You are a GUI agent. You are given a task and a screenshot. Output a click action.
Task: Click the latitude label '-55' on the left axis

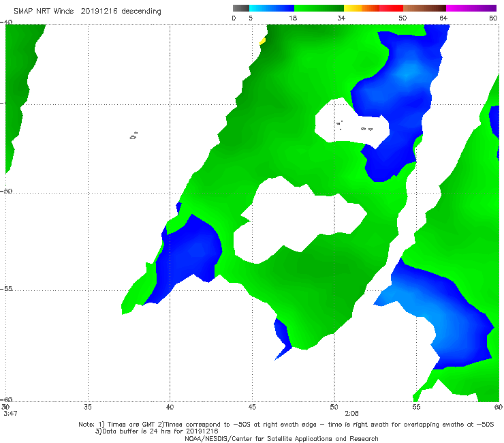[x=6, y=289]
